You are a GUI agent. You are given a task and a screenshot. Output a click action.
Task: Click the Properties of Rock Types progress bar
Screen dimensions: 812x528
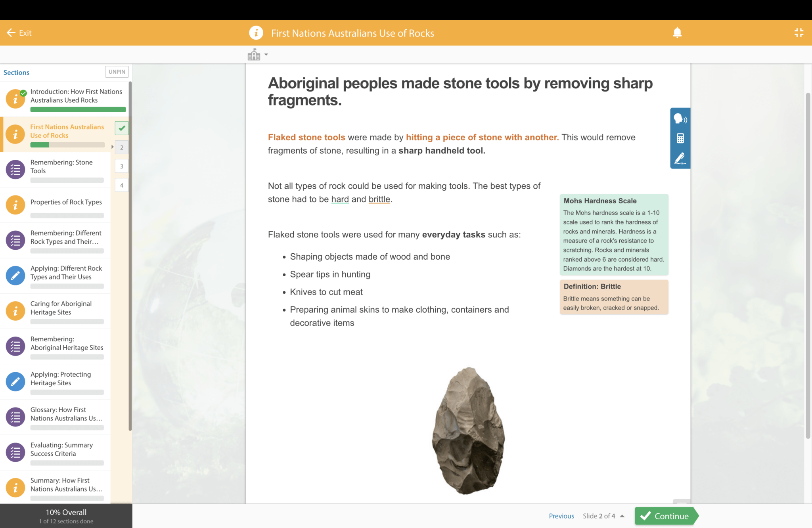pyautogui.click(x=67, y=215)
